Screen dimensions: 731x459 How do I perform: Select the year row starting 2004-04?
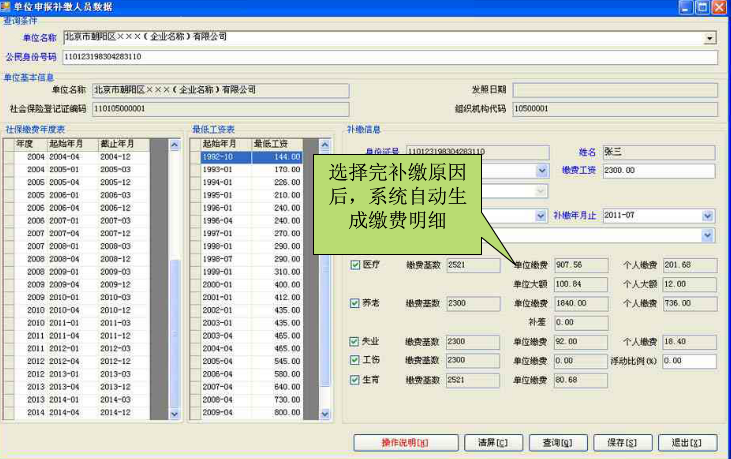coord(82,157)
